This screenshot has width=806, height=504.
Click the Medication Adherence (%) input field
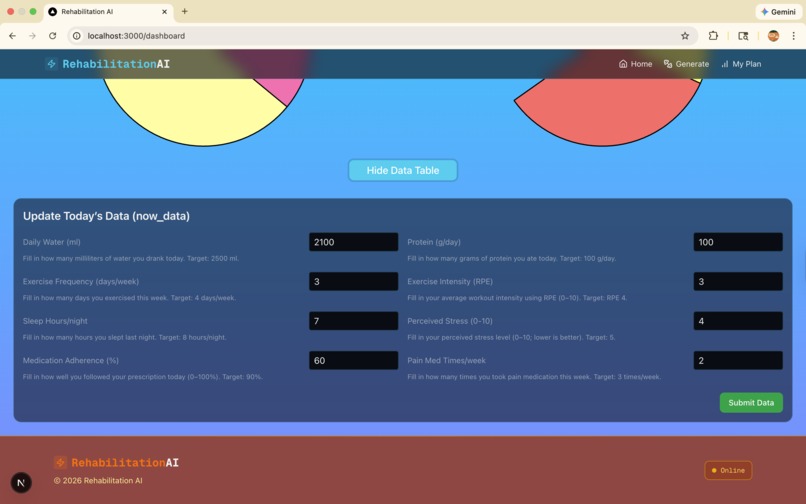(354, 361)
